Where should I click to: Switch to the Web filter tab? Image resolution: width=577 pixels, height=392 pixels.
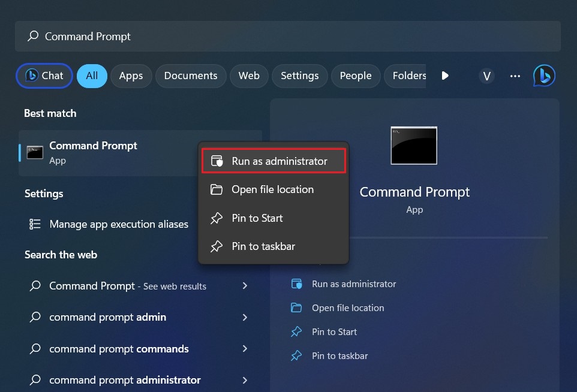pyautogui.click(x=249, y=76)
